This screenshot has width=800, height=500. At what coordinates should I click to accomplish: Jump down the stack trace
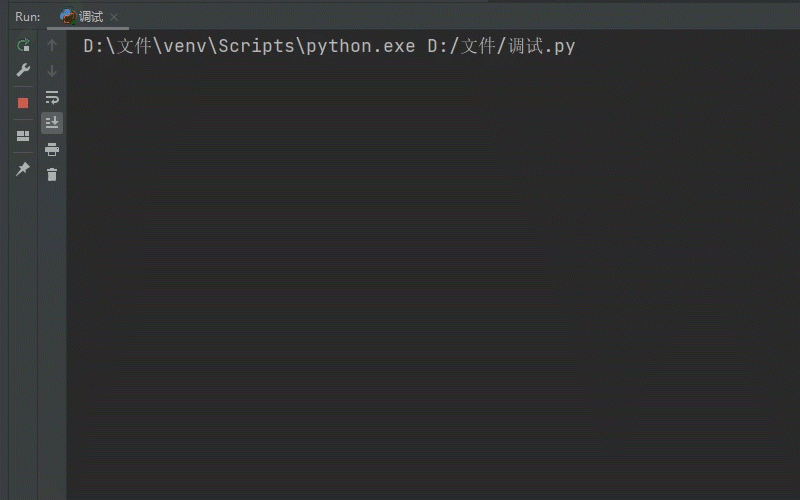click(52, 71)
